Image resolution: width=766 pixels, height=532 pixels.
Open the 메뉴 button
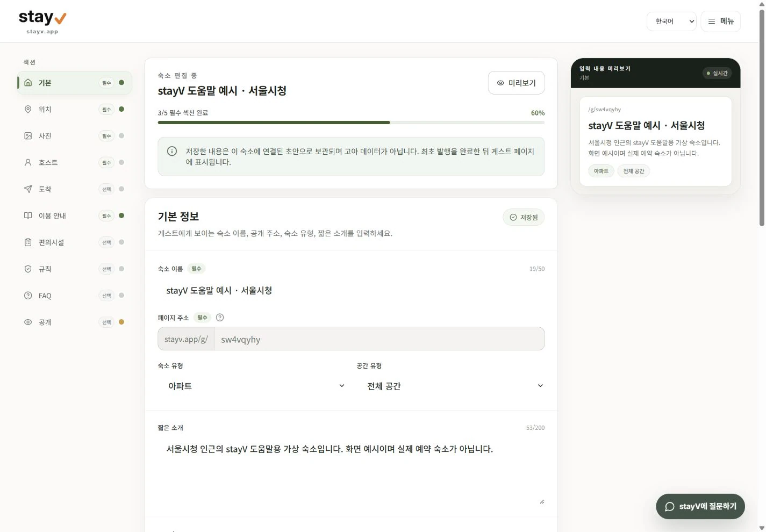click(721, 21)
